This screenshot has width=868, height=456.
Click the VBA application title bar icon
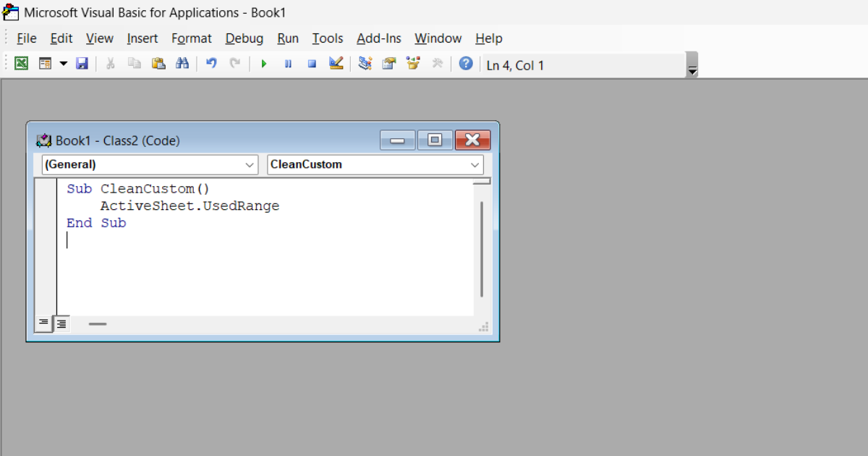[x=11, y=12]
